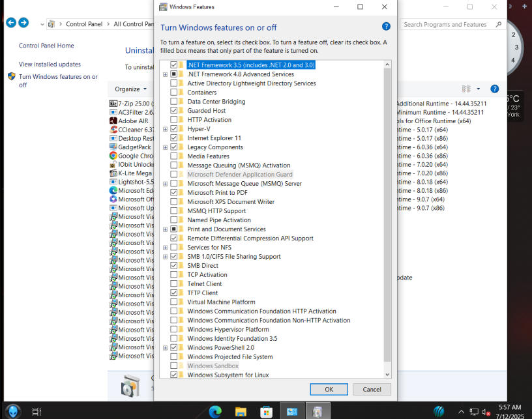Expand Microsoft Message Queue (MSMQ) Server
The width and height of the screenshot is (532, 419).
pos(165,184)
